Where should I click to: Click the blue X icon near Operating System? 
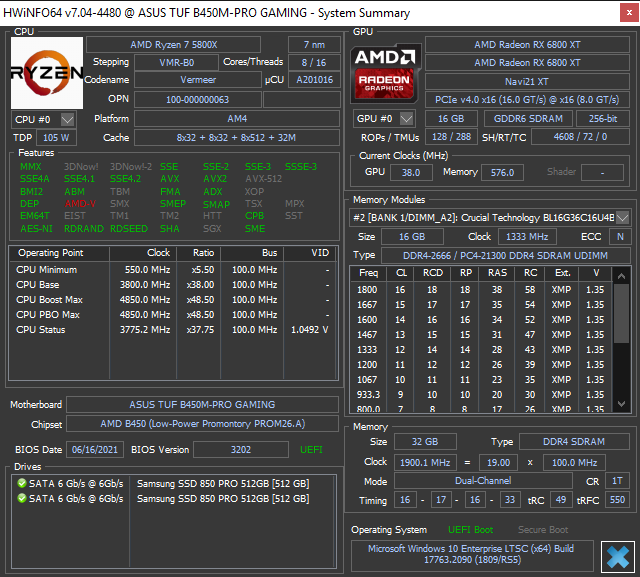pos(618,557)
